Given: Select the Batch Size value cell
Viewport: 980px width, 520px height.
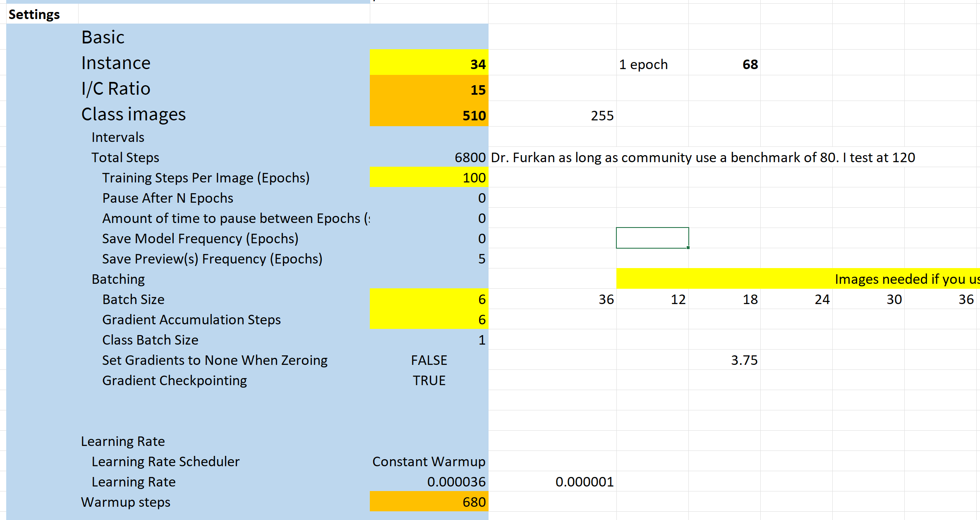Looking at the screenshot, I should [x=429, y=299].
